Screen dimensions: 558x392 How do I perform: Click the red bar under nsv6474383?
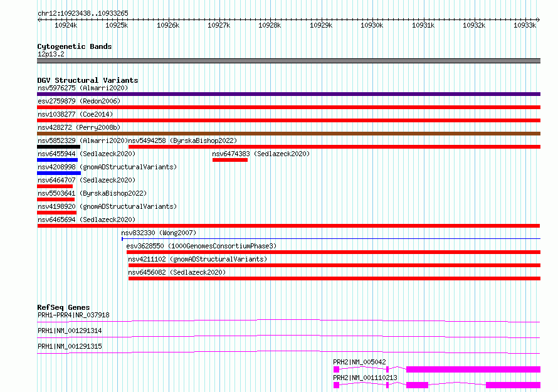(229, 160)
